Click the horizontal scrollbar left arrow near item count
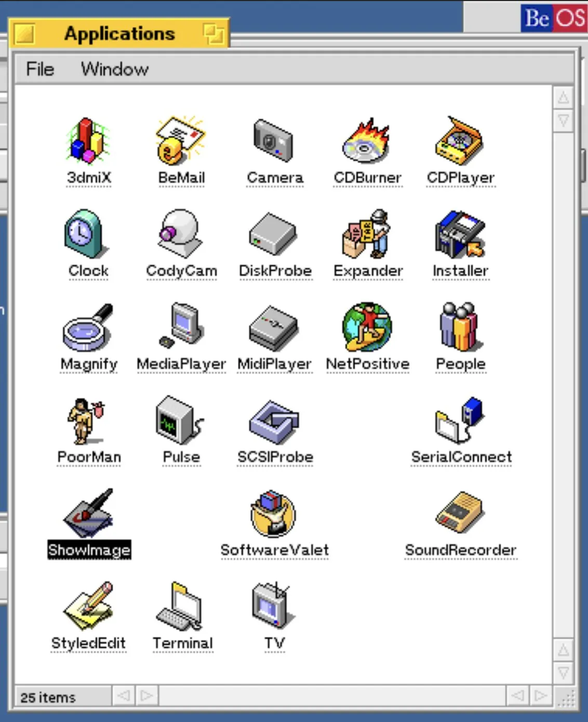 click(x=123, y=696)
